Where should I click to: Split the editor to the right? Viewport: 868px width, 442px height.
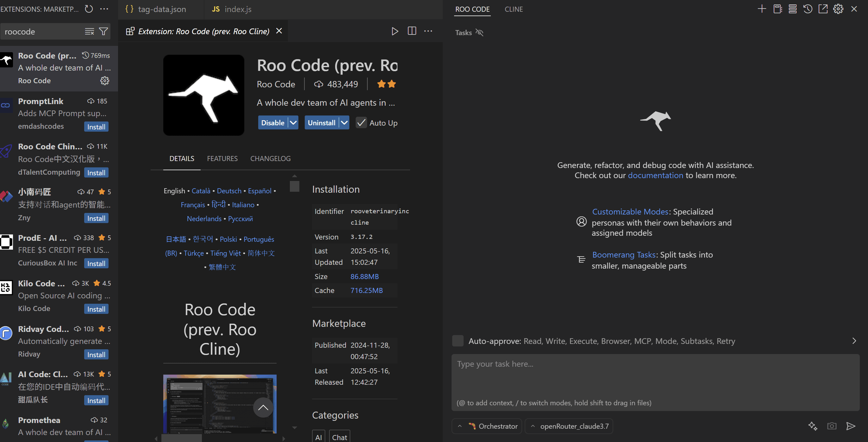tap(412, 31)
